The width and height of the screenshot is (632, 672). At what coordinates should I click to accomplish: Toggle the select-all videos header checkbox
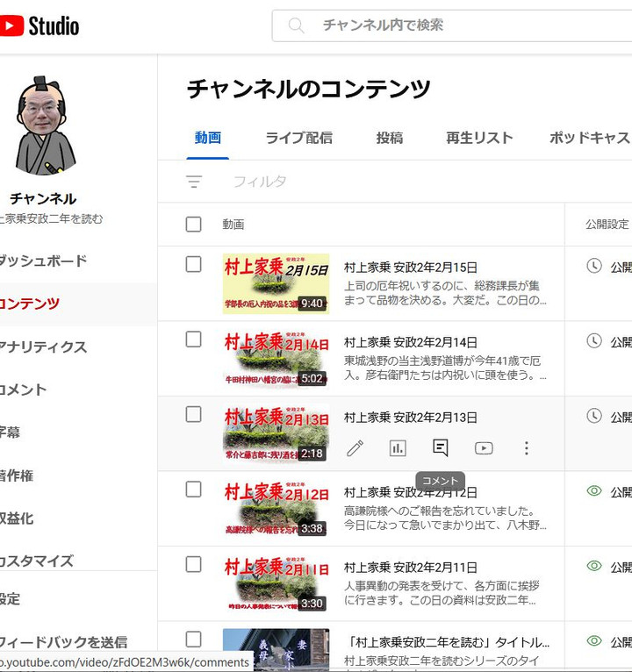(194, 225)
